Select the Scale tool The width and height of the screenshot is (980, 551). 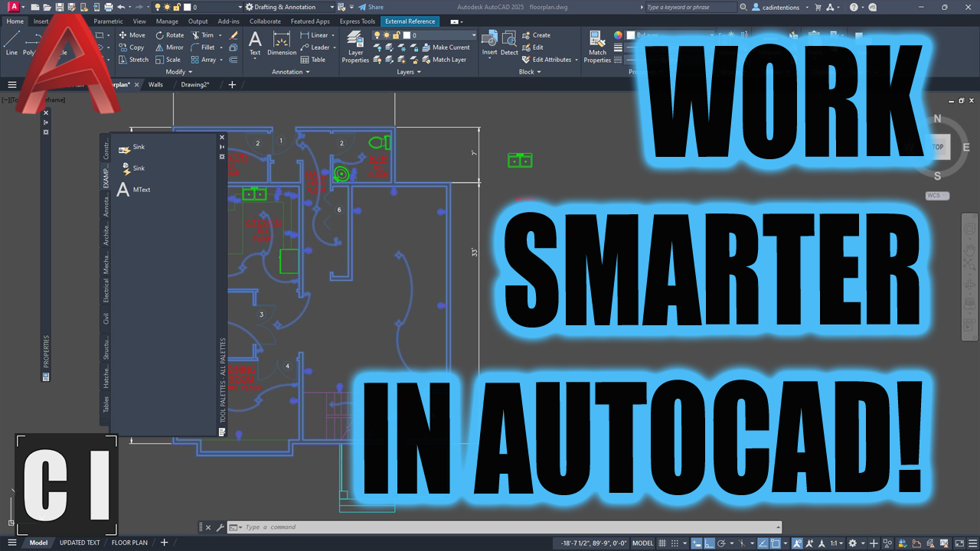click(x=168, y=60)
